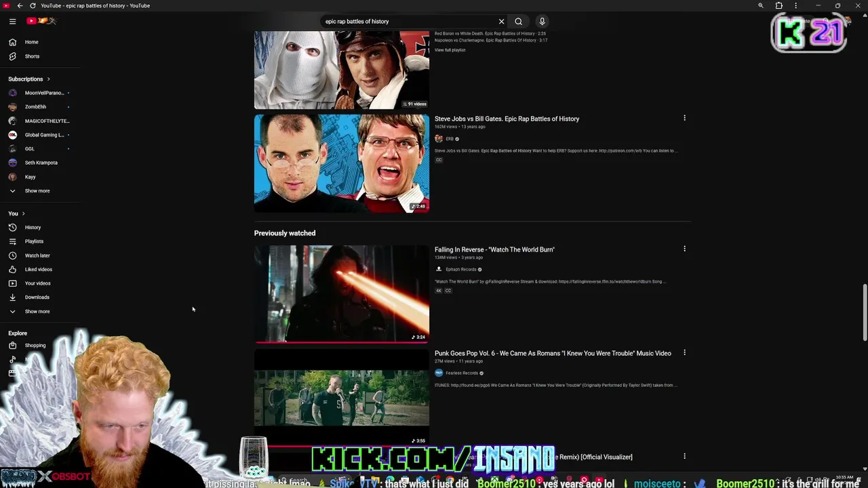Screen dimensions: 868x488
Task: Click Punk Goes Pop Vol. 6 title
Action: click(553, 353)
